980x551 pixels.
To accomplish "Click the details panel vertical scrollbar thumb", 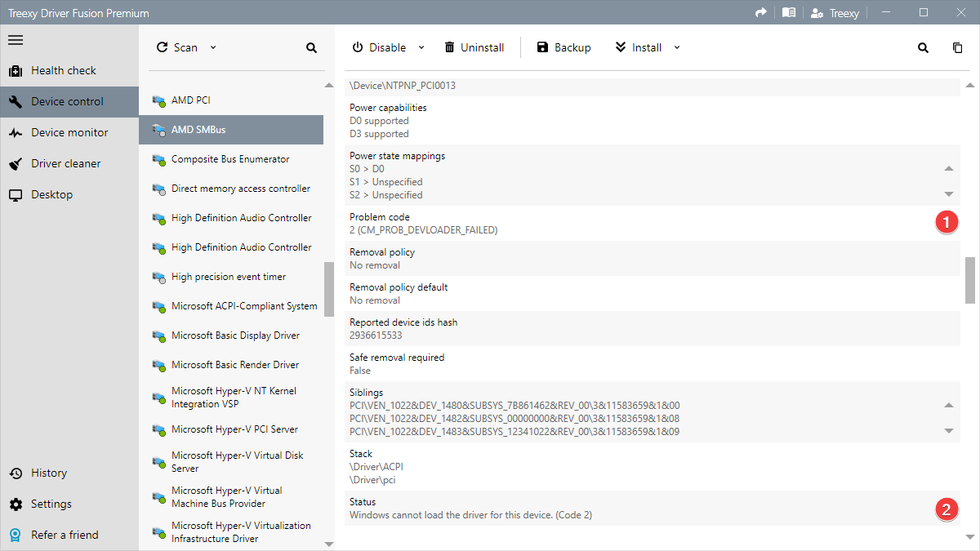I will 970,280.
